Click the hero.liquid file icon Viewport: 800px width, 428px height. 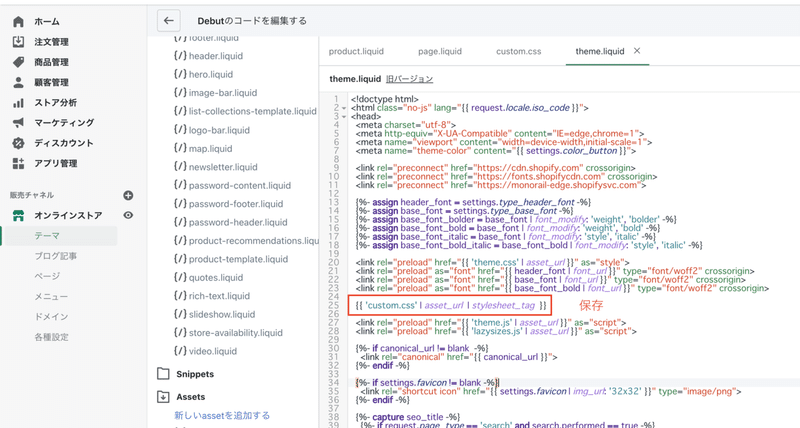tap(180, 74)
